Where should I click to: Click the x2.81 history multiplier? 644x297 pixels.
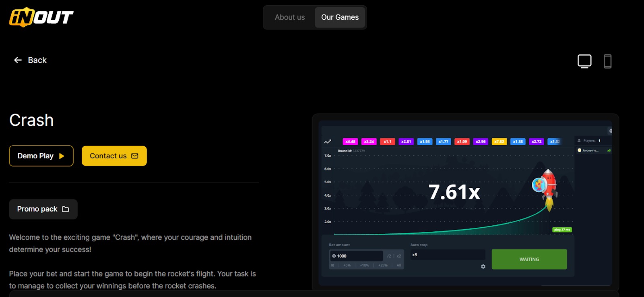[x=406, y=141]
